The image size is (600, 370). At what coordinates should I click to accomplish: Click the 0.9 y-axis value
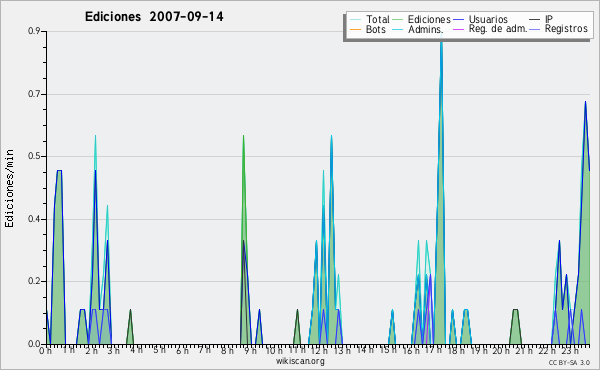tap(34, 31)
